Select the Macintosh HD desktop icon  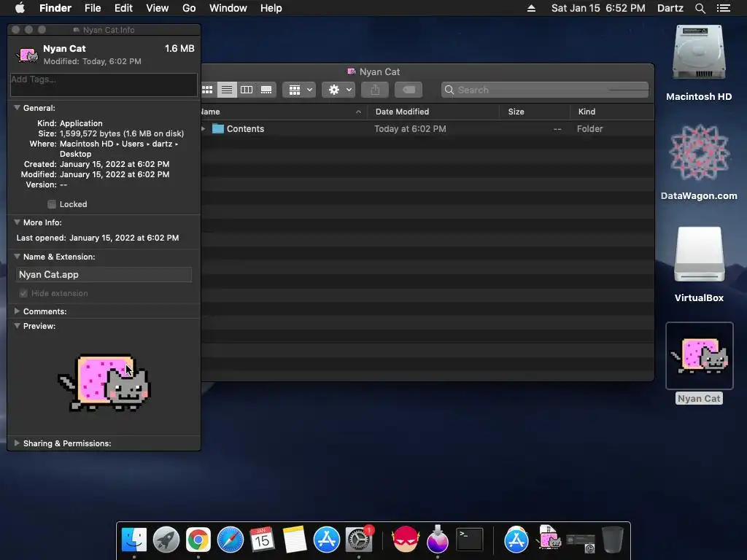tap(699, 53)
